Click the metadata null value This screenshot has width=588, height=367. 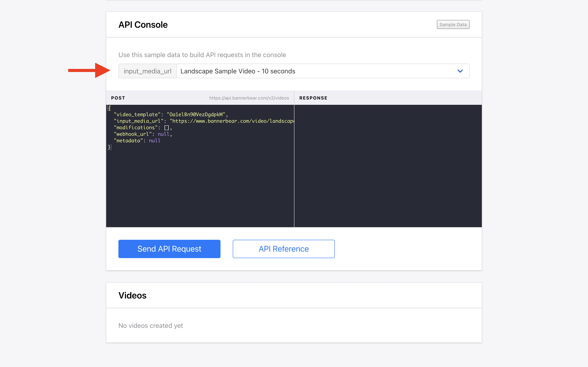point(155,141)
